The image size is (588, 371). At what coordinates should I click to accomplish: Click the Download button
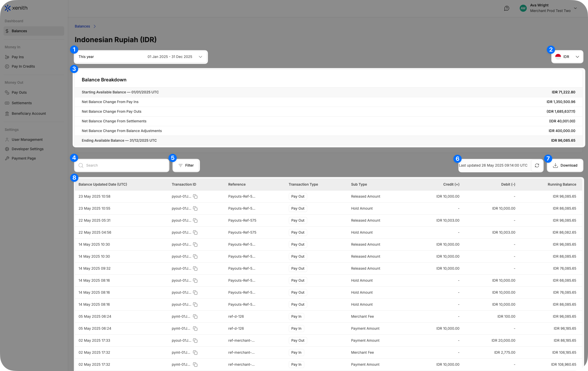(565, 165)
